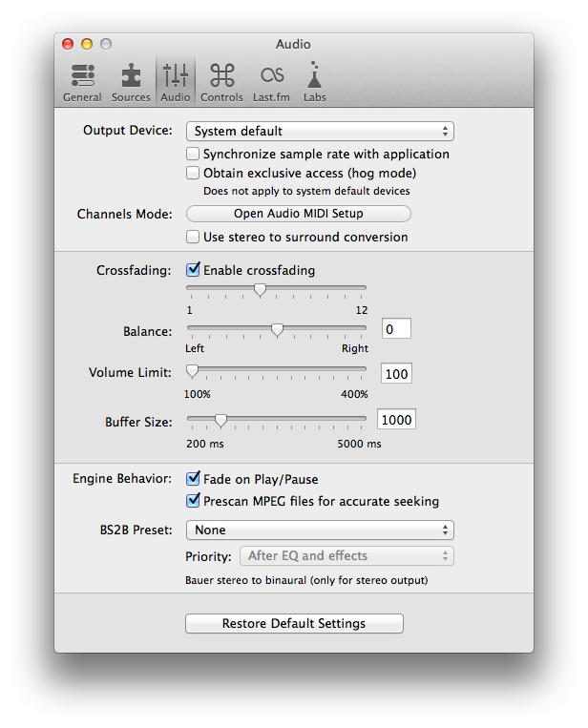Expand the Output Device dropdown

[319, 131]
